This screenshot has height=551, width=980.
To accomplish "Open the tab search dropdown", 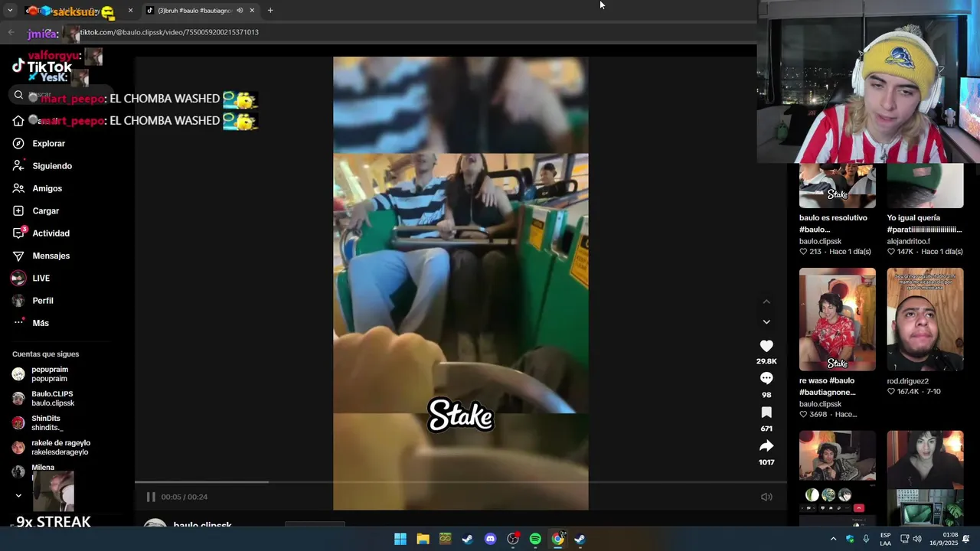I will coord(10,11).
